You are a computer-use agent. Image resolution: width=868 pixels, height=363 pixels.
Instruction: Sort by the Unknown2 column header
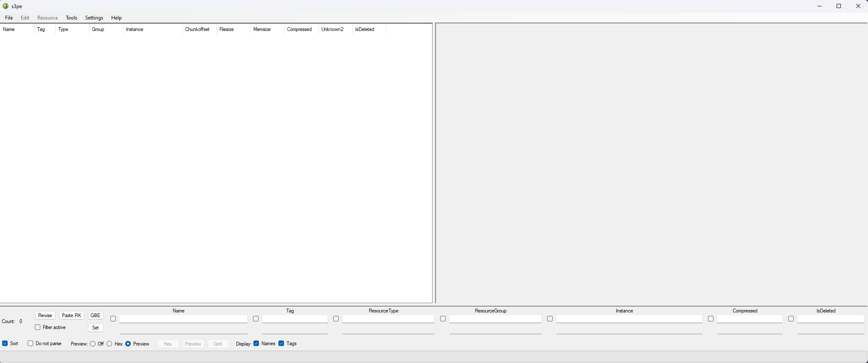[335, 29]
